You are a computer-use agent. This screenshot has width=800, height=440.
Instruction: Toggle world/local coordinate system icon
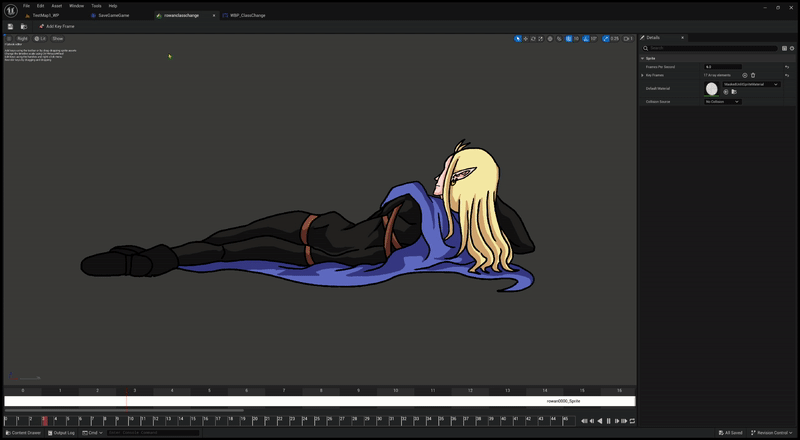pyautogui.click(x=550, y=39)
